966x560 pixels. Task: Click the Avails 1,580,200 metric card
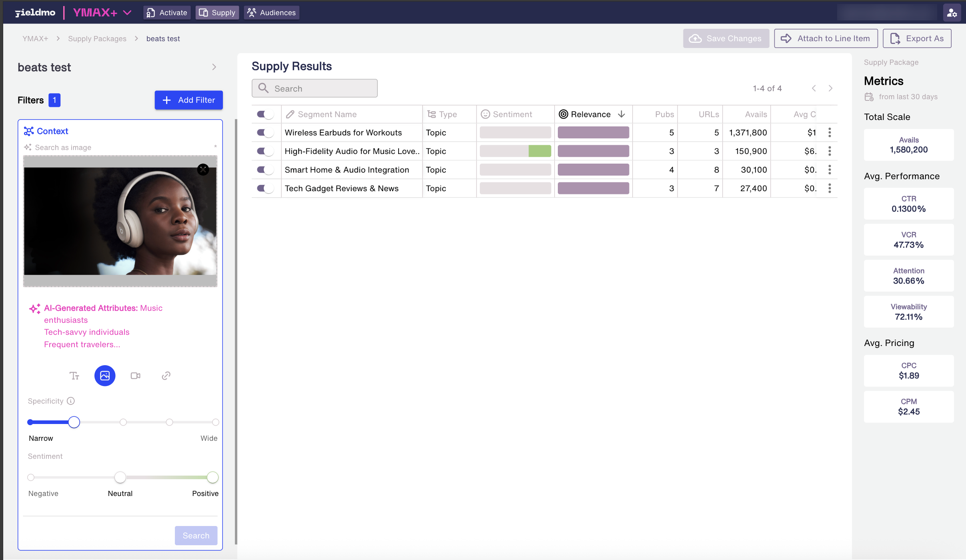click(909, 145)
